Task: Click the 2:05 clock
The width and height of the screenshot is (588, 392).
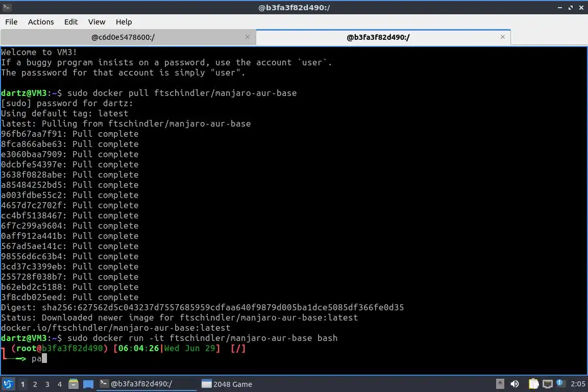Action: [578, 384]
